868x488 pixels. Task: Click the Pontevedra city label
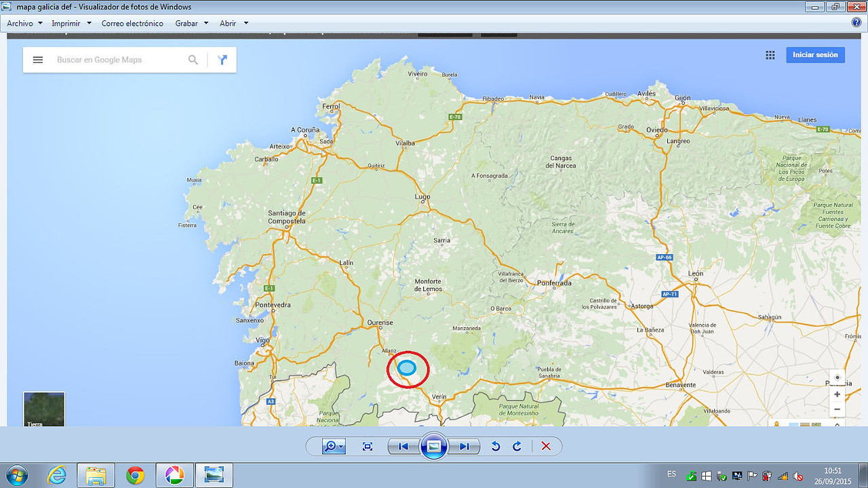click(x=273, y=305)
